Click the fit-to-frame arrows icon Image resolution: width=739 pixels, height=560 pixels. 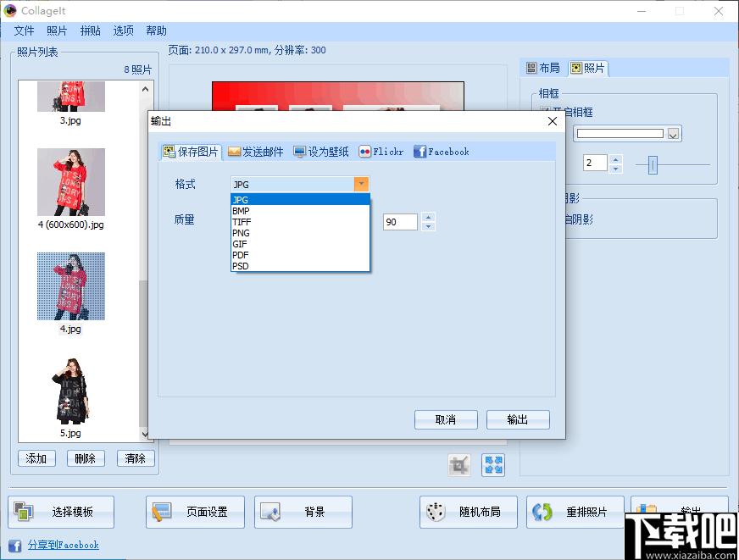point(493,465)
